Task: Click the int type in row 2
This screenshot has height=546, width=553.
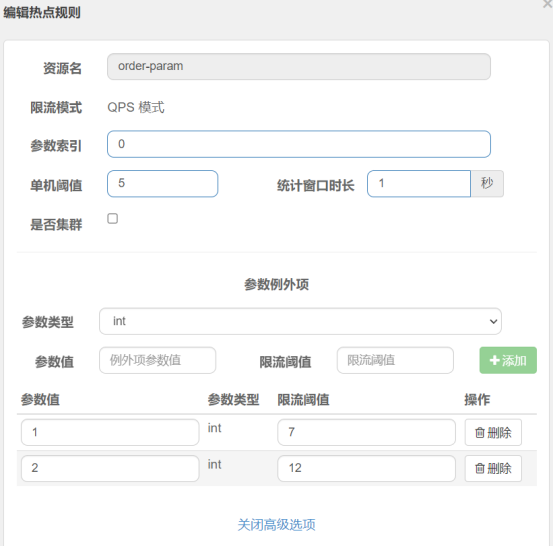Action: pos(214,464)
